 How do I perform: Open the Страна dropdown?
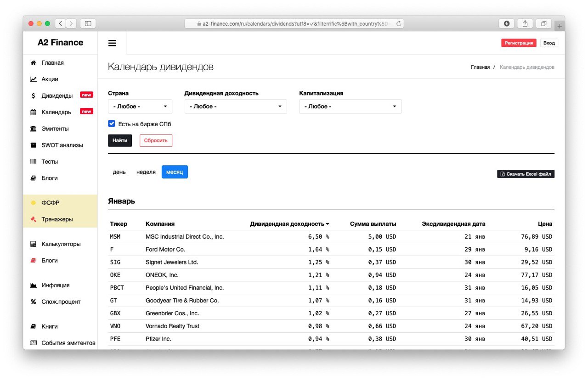[140, 106]
